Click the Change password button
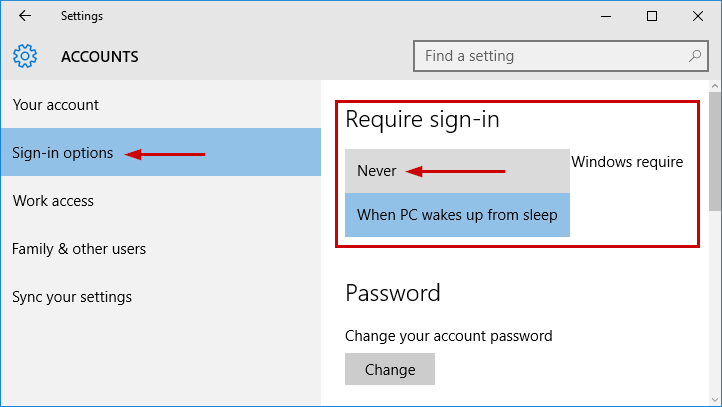This screenshot has width=722, height=407. tap(390, 369)
